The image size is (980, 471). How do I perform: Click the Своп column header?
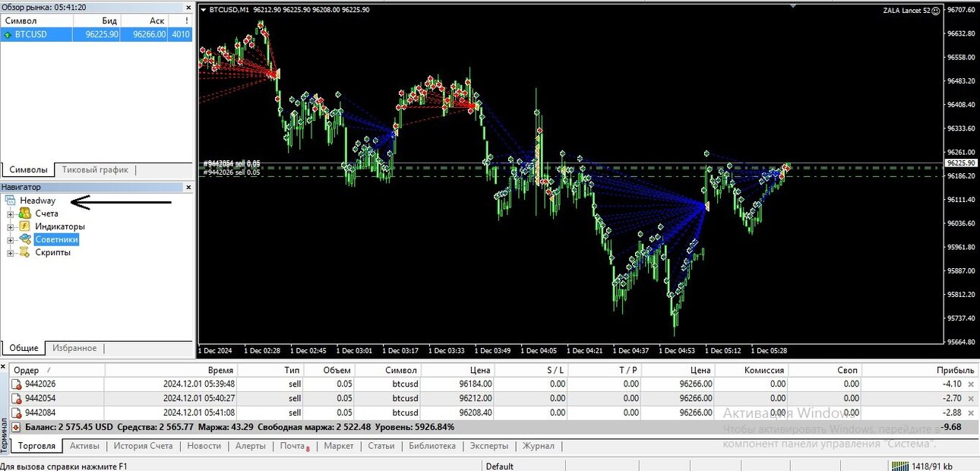825,370
